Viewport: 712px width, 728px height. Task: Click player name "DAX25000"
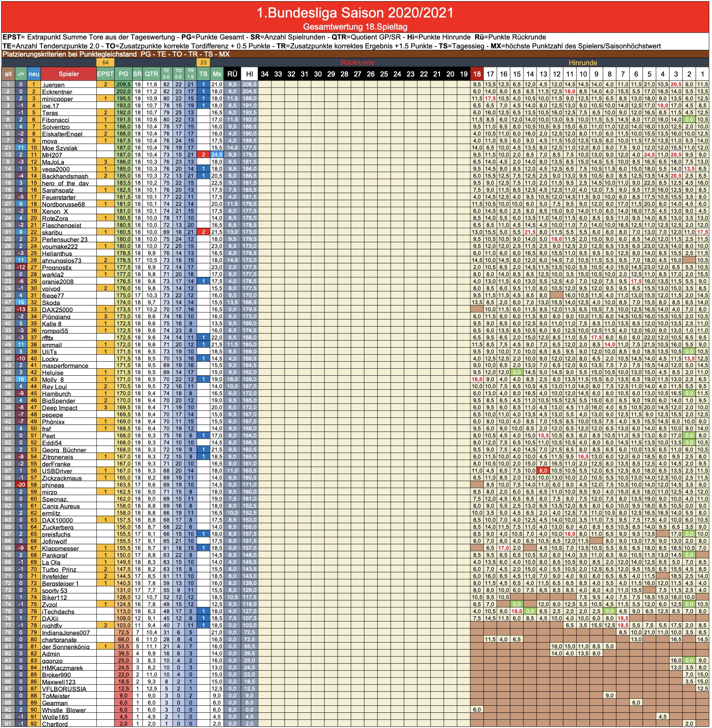coord(57,309)
